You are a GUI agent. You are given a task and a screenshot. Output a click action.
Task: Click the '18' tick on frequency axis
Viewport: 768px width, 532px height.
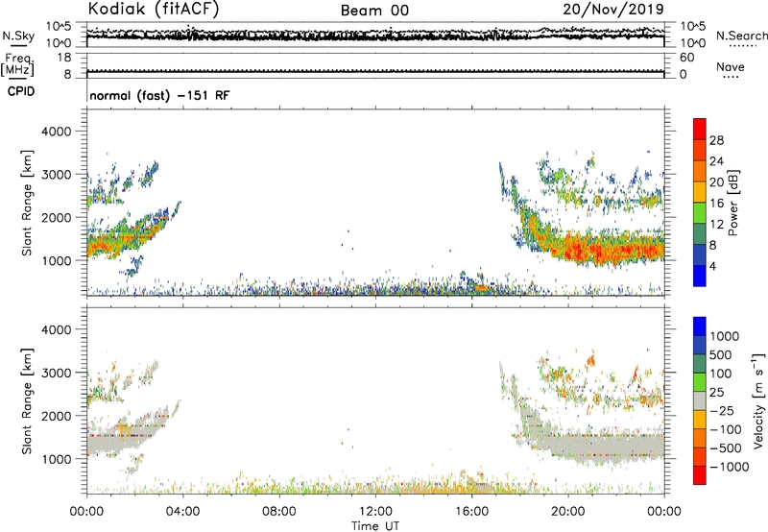click(x=64, y=58)
